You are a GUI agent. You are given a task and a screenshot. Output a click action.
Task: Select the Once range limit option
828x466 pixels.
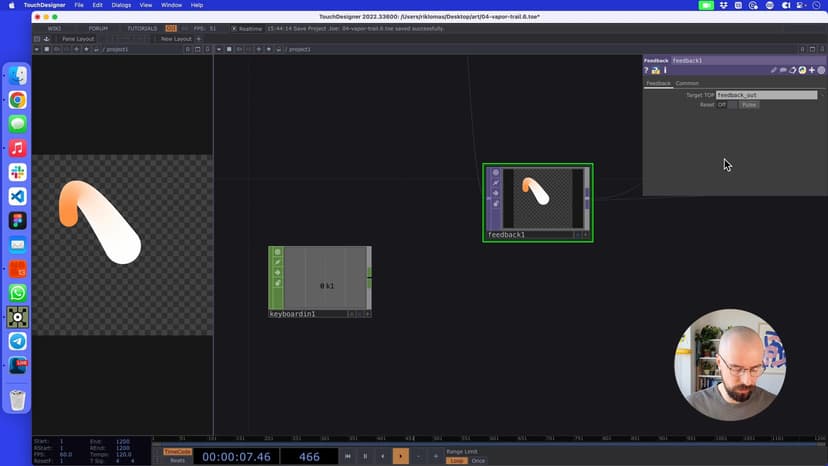[478, 461]
